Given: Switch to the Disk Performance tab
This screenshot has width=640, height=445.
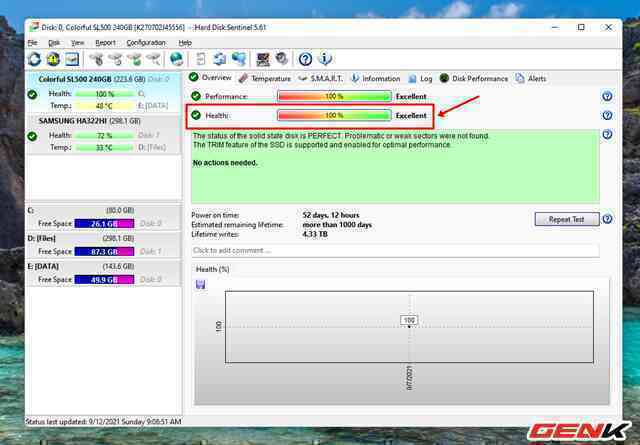Looking at the screenshot, I should pos(473,78).
